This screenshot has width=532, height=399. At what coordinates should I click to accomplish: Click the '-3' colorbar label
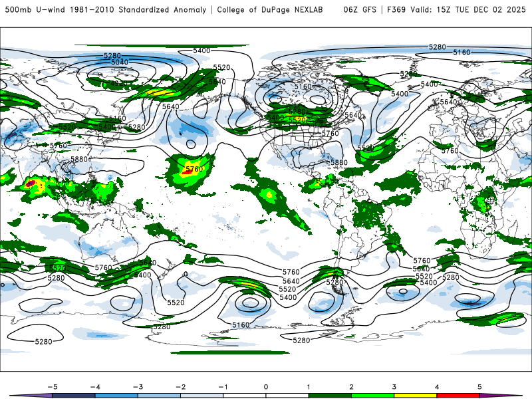(138, 387)
